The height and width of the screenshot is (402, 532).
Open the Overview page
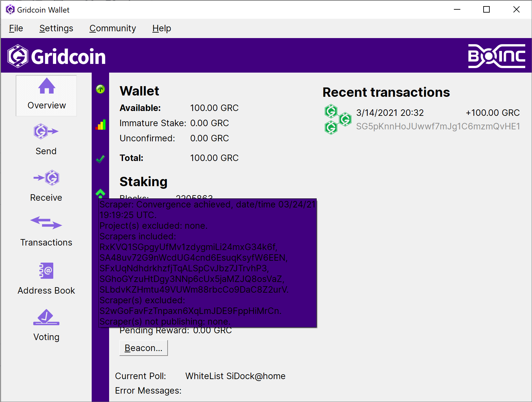click(46, 95)
